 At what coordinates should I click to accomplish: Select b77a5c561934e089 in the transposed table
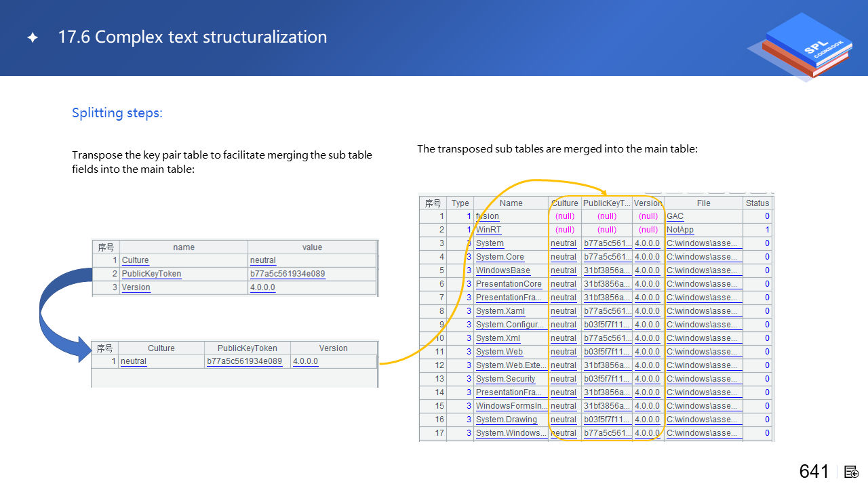coord(244,361)
